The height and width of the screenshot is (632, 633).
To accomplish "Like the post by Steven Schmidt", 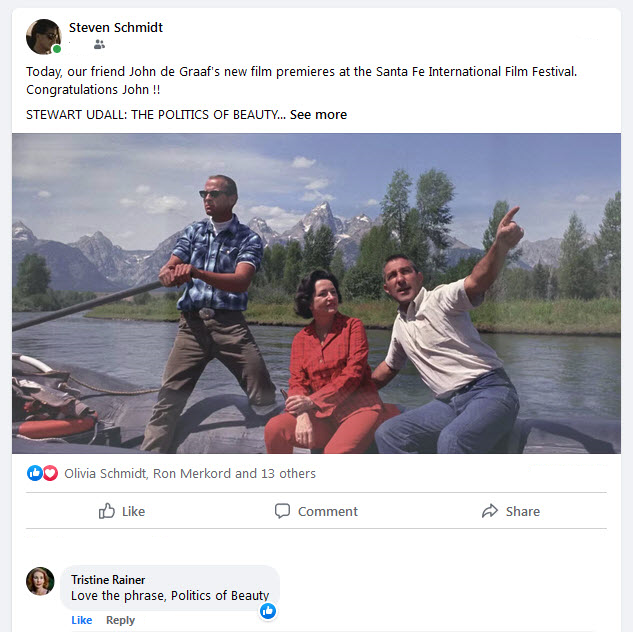I will point(122,511).
